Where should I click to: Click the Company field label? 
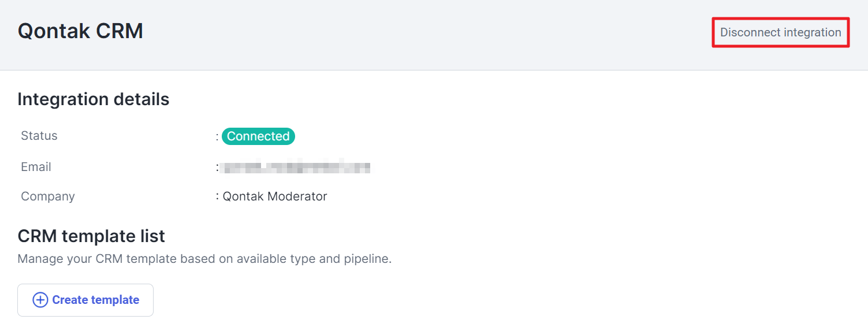coord(48,196)
